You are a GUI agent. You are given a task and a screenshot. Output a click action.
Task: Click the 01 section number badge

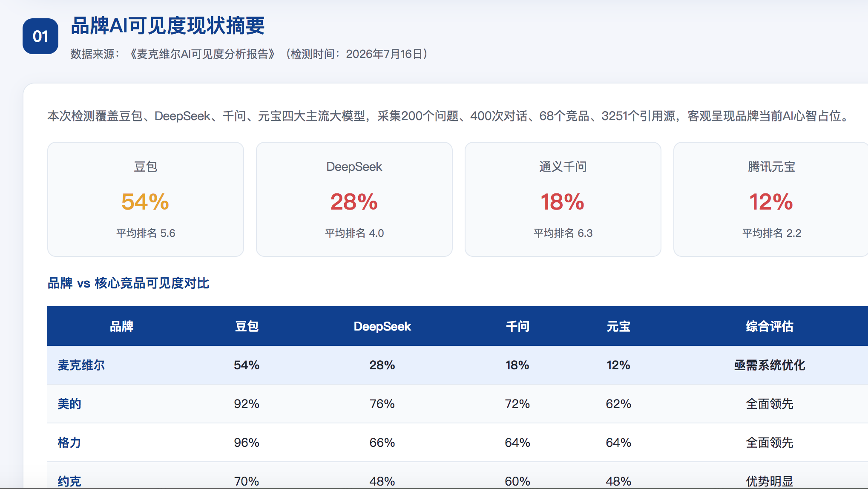[40, 36]
